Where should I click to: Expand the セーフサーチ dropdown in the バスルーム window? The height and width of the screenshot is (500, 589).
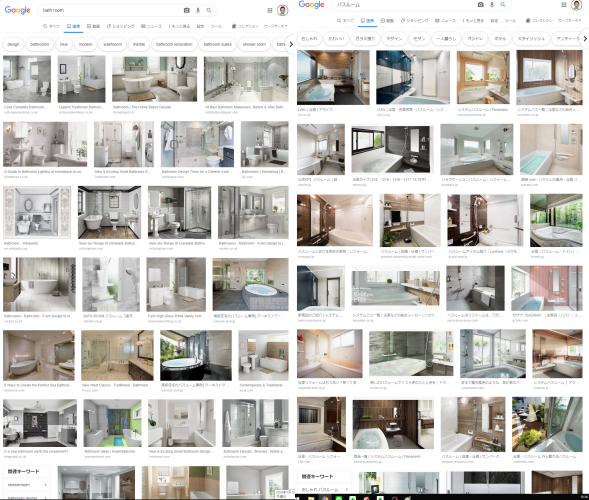(x=569, y=20)
